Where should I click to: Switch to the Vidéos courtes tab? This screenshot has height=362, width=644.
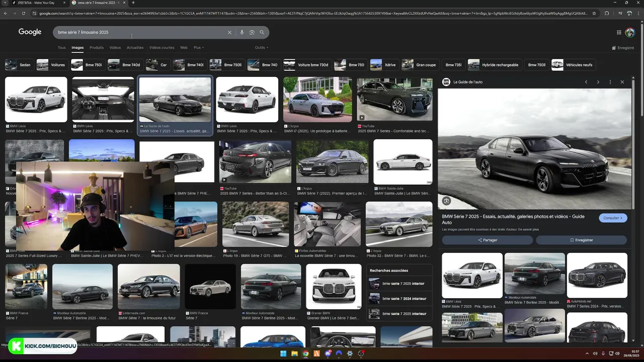coord(162,48)
